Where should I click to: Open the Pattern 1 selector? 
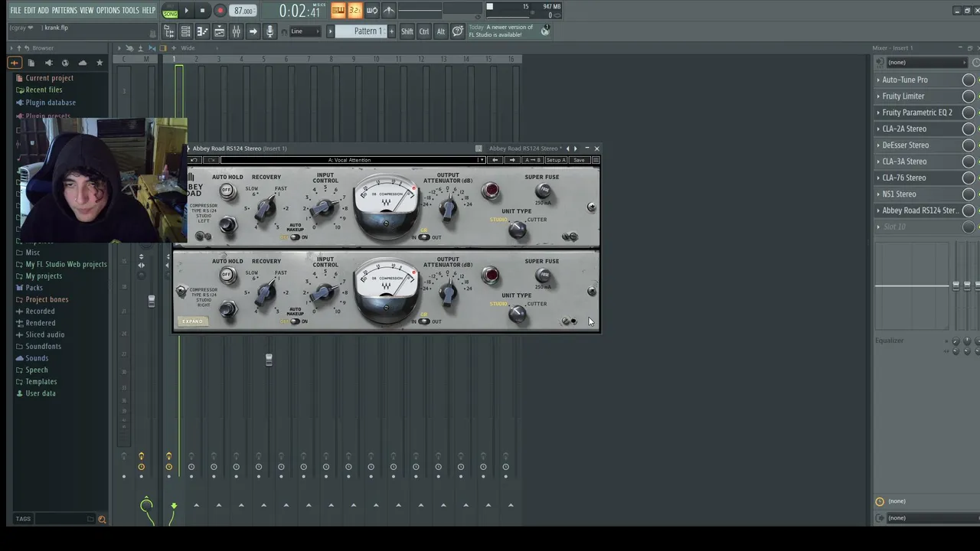pyautogui.click(x=367, y=31)
